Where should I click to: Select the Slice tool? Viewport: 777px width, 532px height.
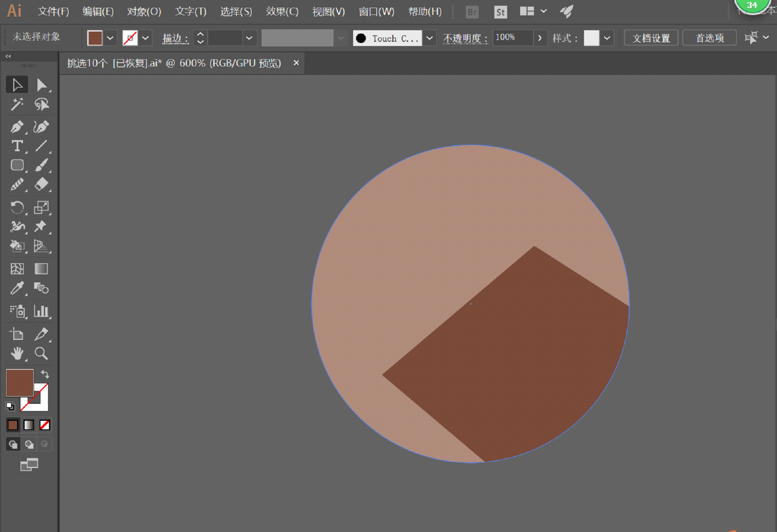point(41,334)
